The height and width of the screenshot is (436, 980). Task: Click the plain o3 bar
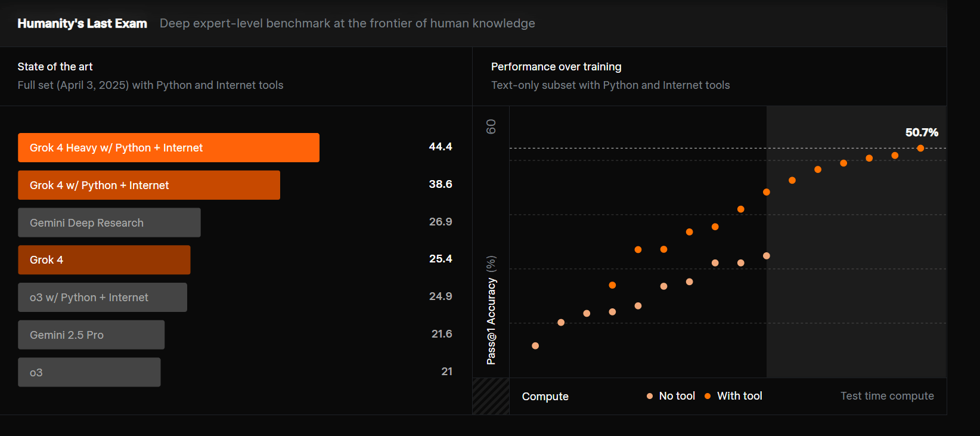[x=89, y=372]
